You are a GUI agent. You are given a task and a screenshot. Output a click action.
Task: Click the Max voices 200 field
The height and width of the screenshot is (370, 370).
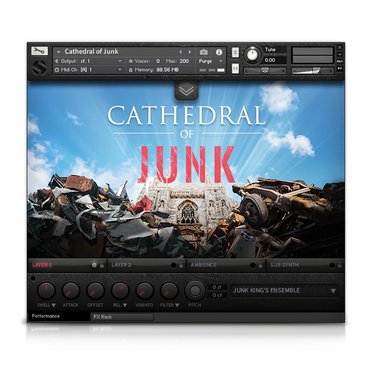coord(184,61)
